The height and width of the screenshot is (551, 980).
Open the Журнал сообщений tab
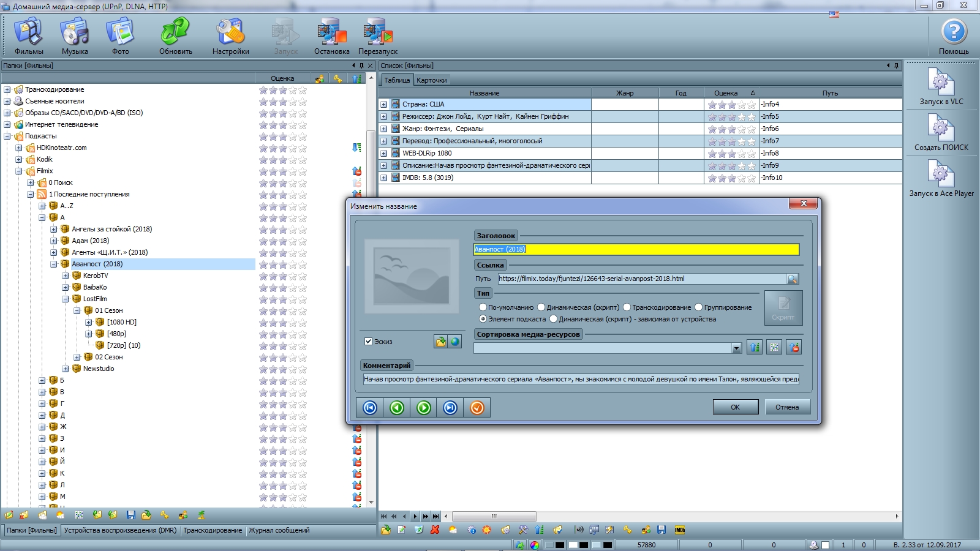point(279,530)
